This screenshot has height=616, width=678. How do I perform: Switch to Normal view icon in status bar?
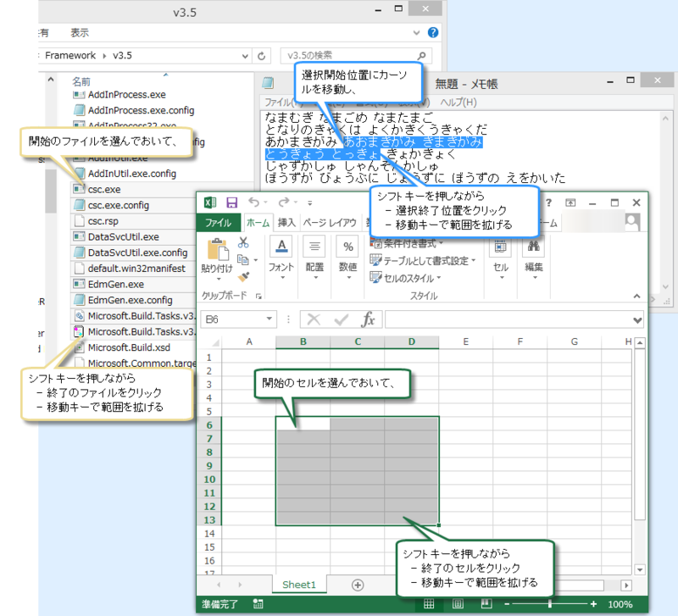click(429, 604)
